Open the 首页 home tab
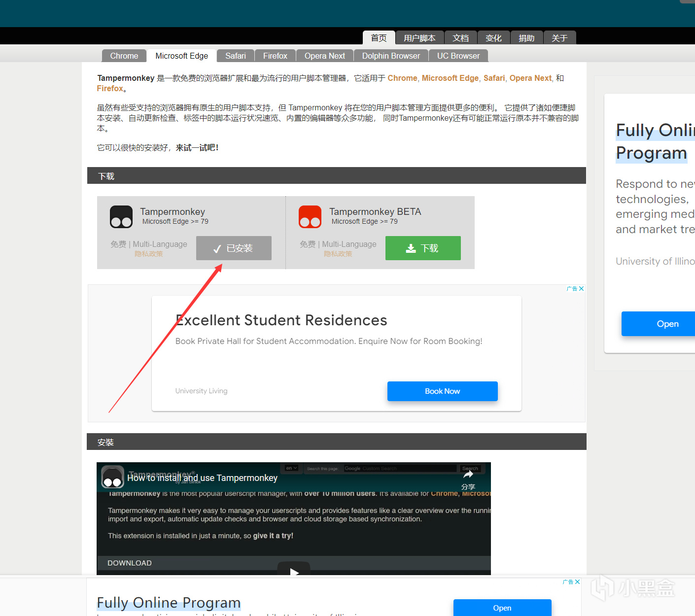 379,38
